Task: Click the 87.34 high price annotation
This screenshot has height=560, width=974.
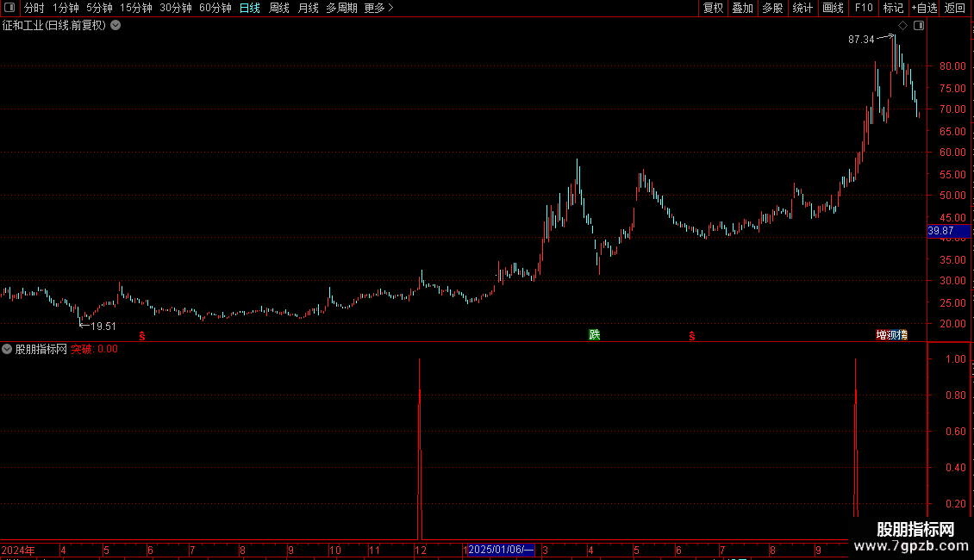Action: pyautogui.click(x=861, y=39)
